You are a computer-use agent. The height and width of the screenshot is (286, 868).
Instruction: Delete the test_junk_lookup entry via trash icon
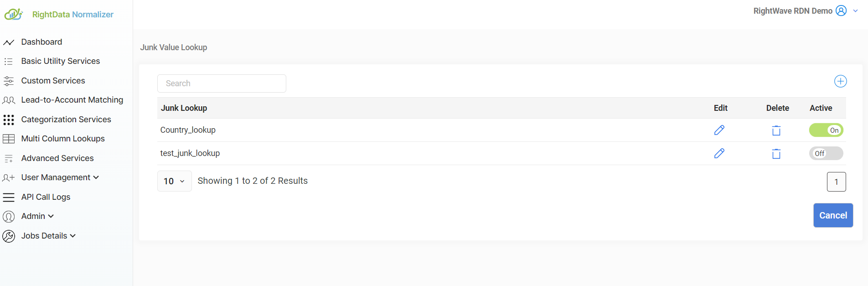[776, 154]
